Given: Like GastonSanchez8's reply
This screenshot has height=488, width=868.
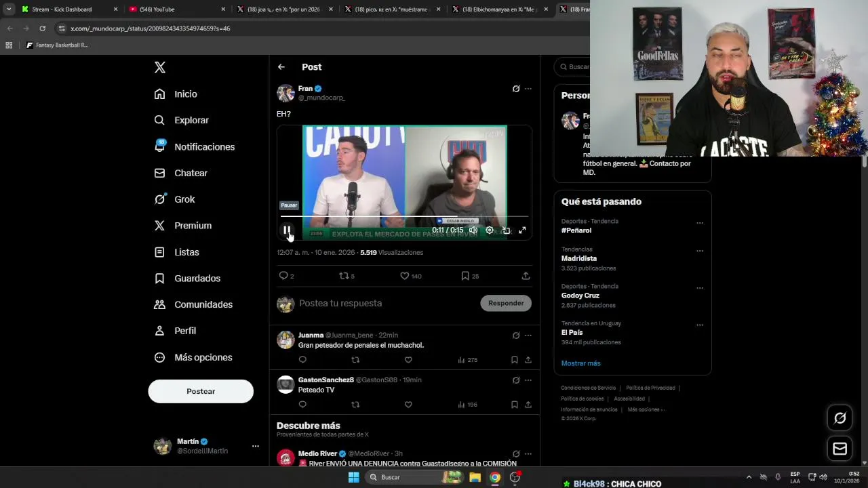Looking at the screenshot, I should point(408,405).
